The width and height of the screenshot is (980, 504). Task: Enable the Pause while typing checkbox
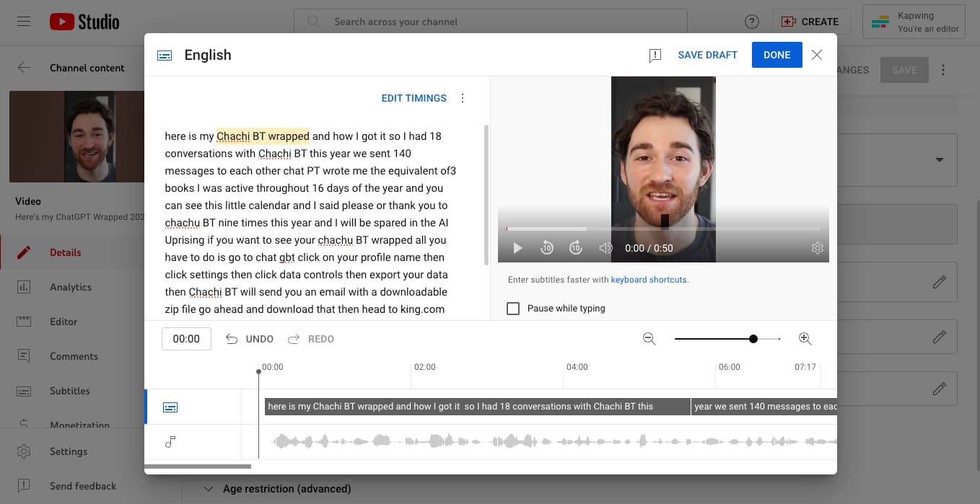coord(513,309)
